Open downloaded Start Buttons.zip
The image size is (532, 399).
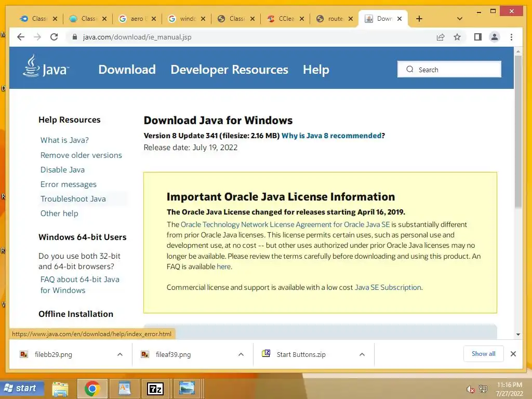(x=301, y=354)
